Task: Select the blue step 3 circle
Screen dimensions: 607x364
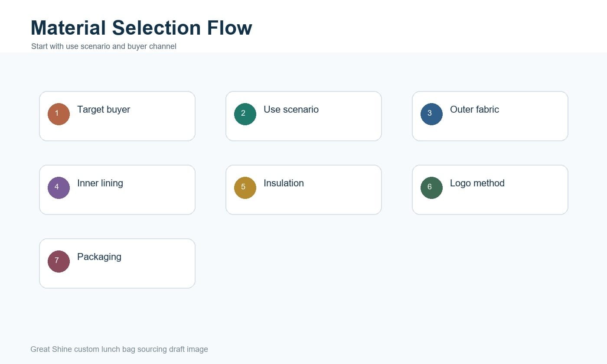Action: click(x=431, y=114)
